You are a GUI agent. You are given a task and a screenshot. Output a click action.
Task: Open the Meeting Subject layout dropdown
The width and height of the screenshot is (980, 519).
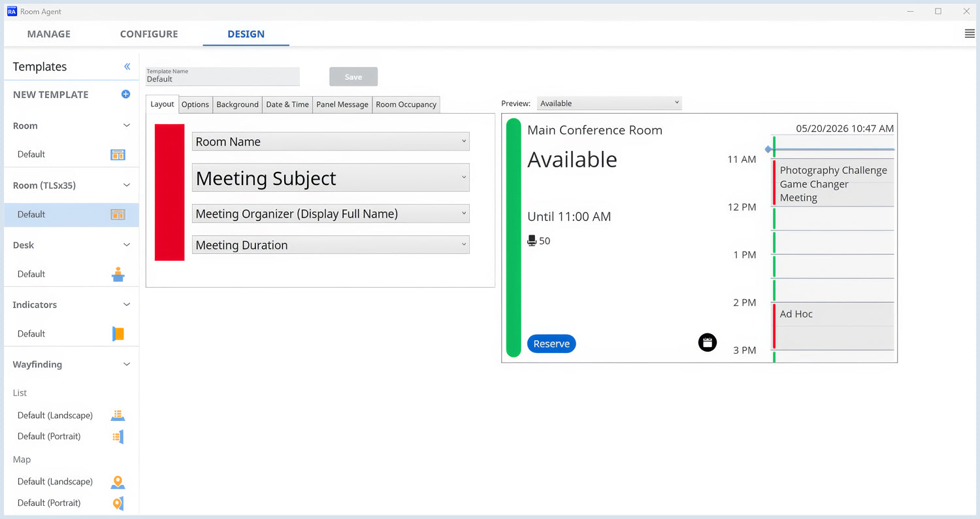point(331,178)
